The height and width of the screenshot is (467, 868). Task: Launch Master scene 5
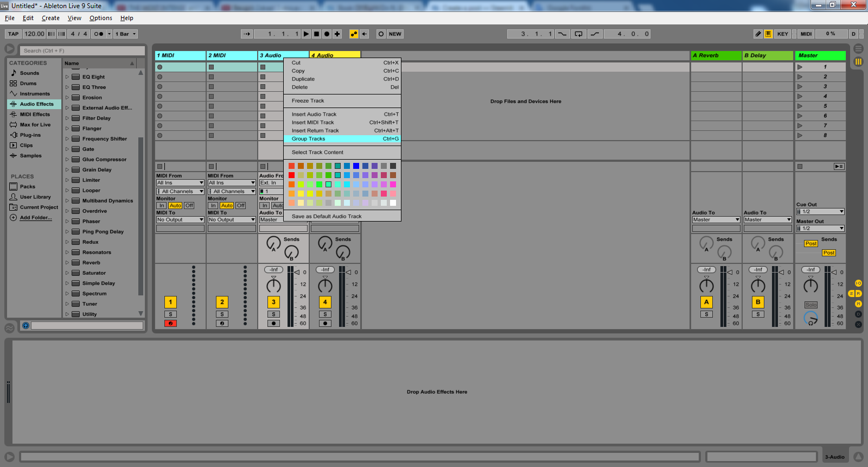800,106
